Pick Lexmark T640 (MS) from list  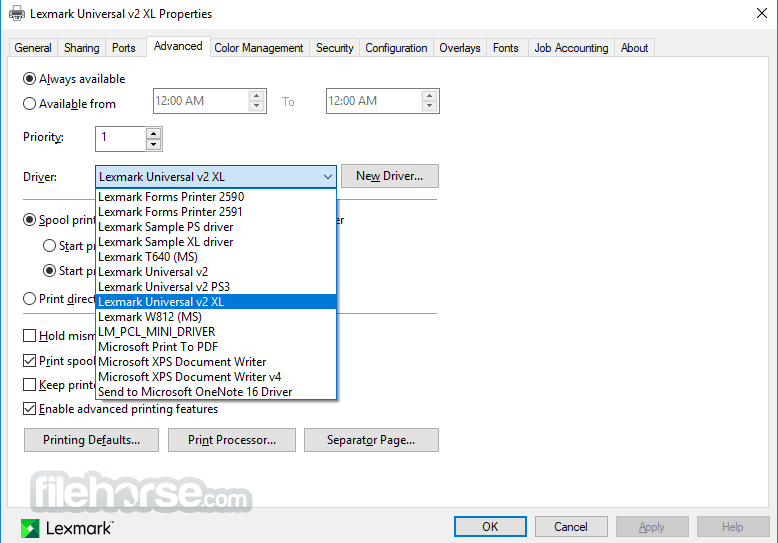216,257
